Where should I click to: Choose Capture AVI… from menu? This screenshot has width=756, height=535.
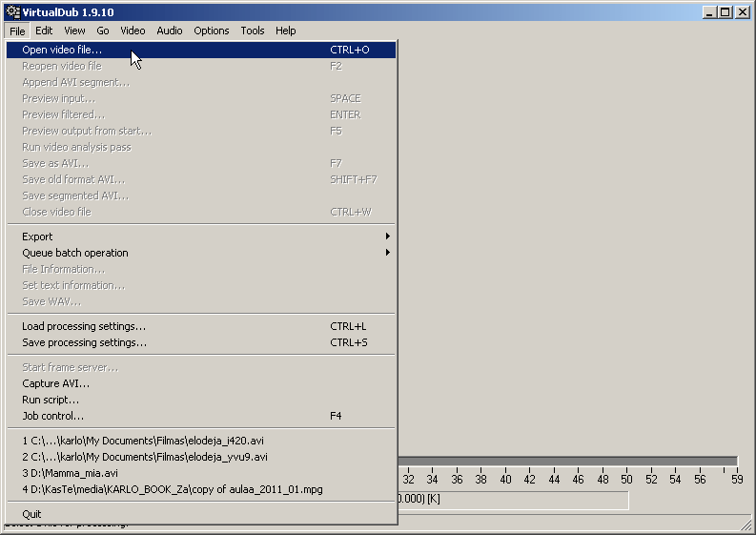201,383
